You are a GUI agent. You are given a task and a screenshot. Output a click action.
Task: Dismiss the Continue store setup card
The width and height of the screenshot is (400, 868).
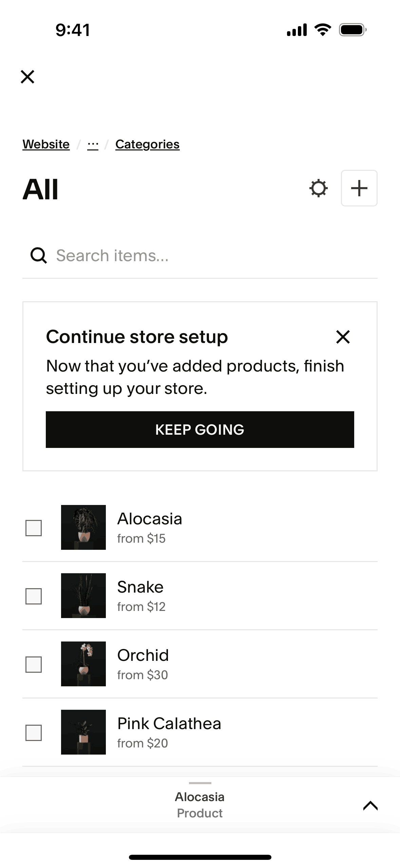pos(343,337)
